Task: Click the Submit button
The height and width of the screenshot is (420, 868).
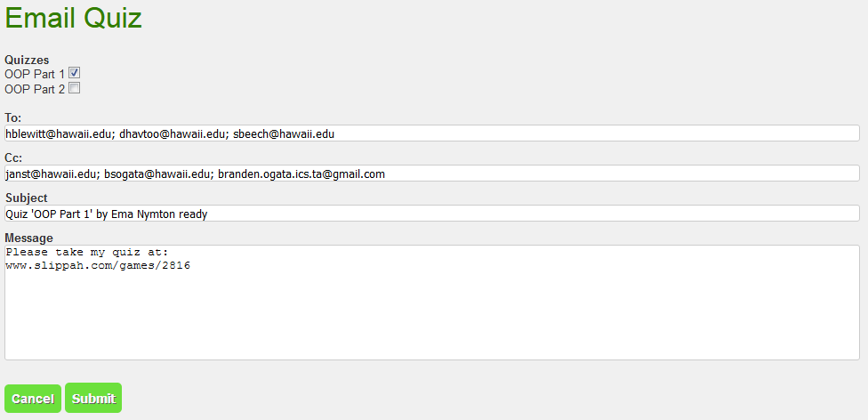Action: pyautogui.click(x=93, y=399)
